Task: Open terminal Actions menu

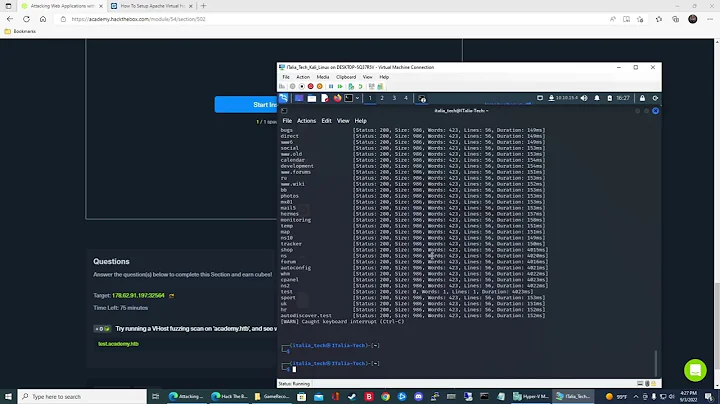Action: click(x=306, y=121)
